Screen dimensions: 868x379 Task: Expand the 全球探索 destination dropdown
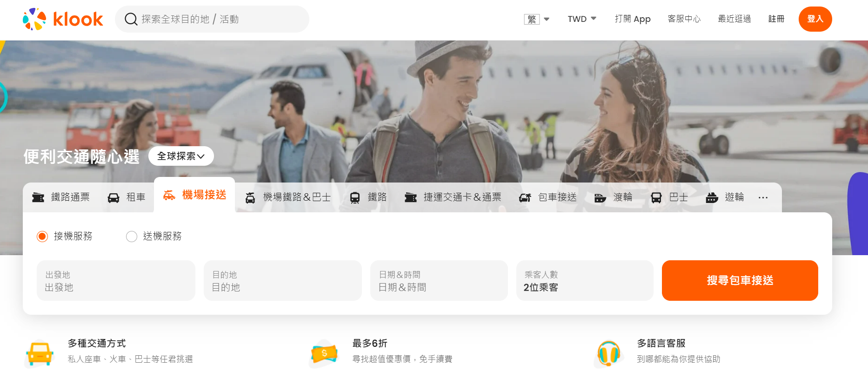pyautogui.click(x=181, y=156)
